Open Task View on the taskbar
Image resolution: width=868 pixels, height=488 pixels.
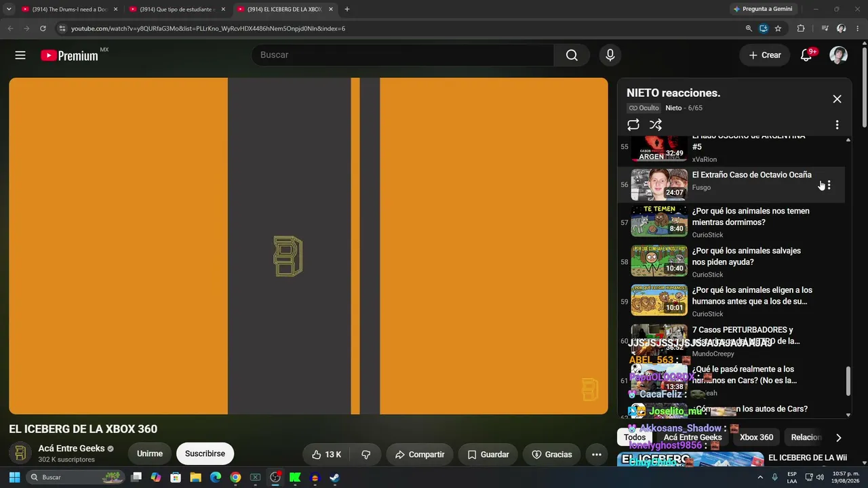coord(136,477)
